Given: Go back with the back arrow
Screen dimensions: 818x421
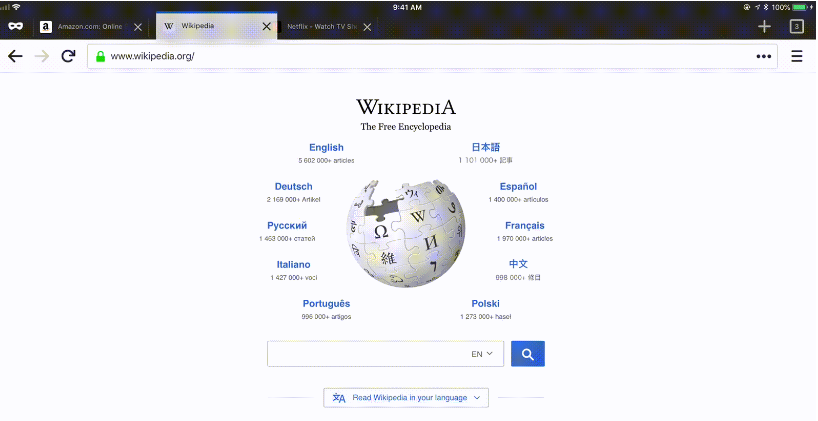Looking at the screenshot, I should [x=15, y=56].
